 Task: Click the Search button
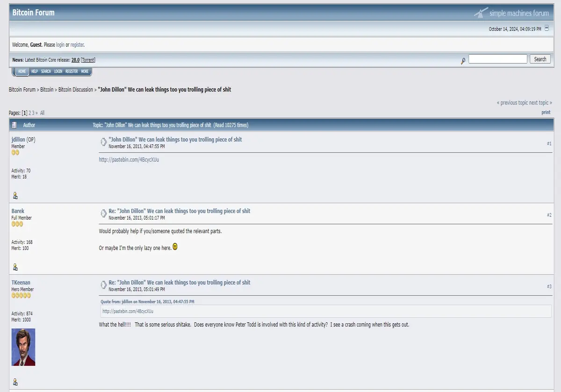(x=540, y=59)
